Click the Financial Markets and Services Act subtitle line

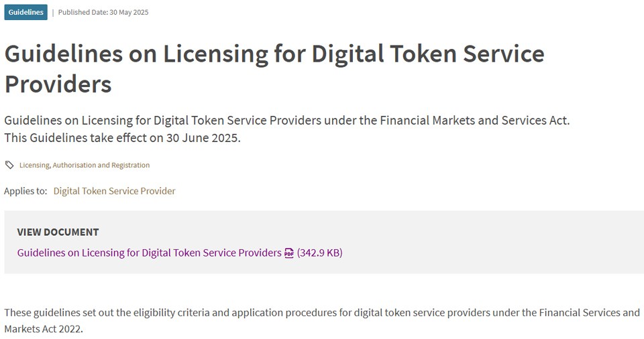point(286,121)
